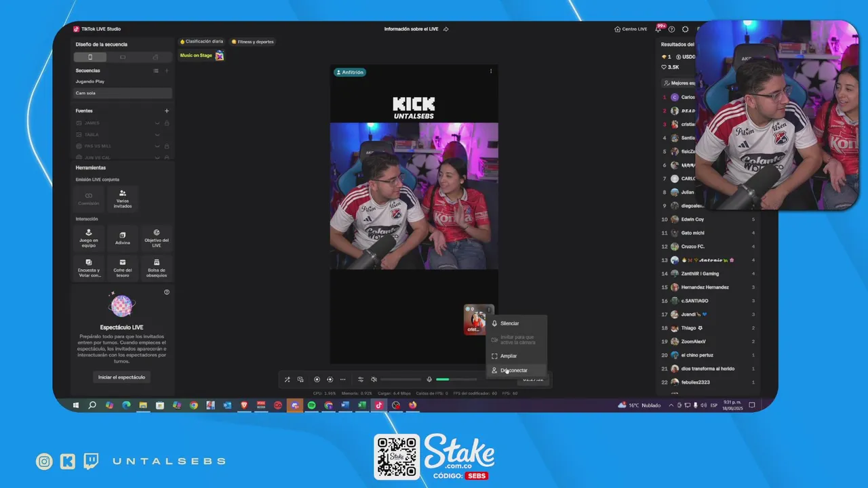Open the Varios invitados tool
The image size is (868, 488).
[123, 199]
